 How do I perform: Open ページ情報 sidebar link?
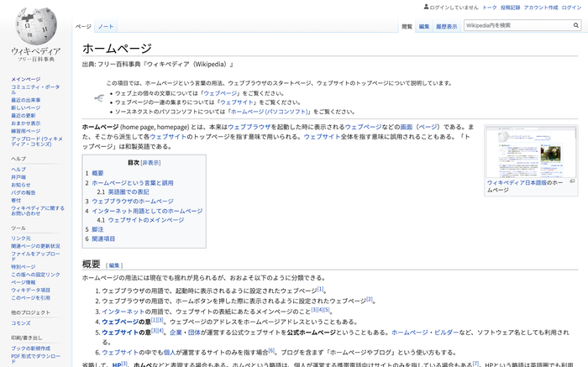[24, 282]
